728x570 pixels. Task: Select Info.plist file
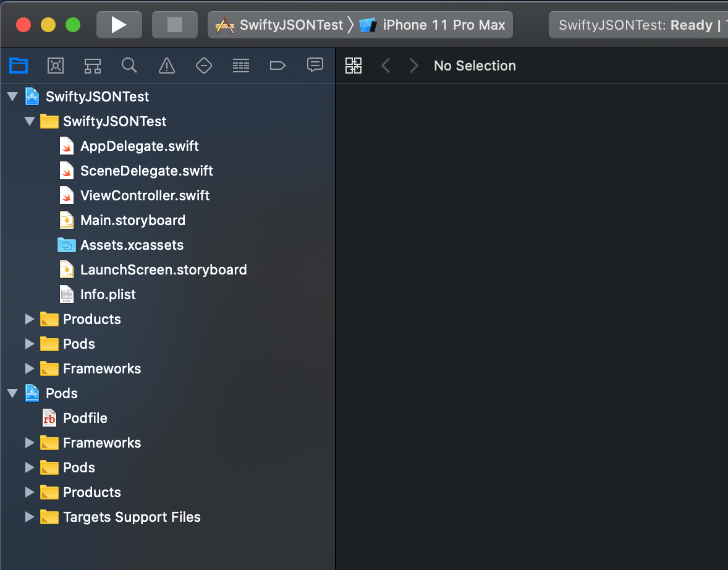click(x=108, y=294)
